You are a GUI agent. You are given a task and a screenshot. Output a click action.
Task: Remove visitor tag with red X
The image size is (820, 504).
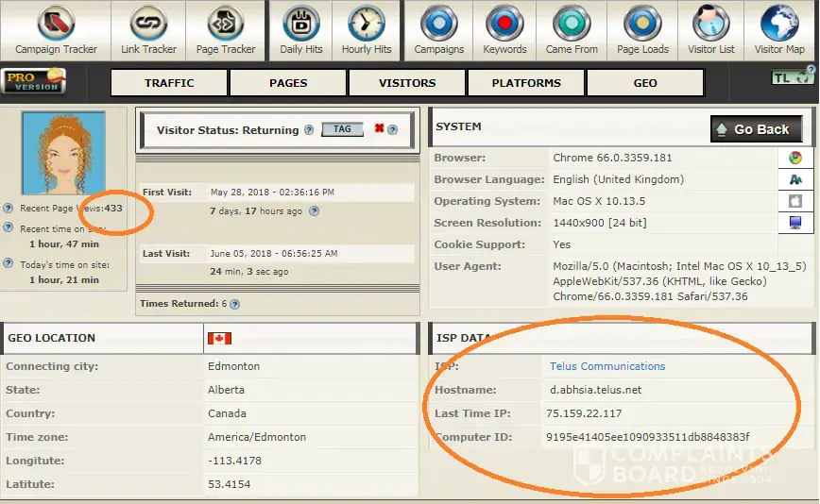[379, 129]
